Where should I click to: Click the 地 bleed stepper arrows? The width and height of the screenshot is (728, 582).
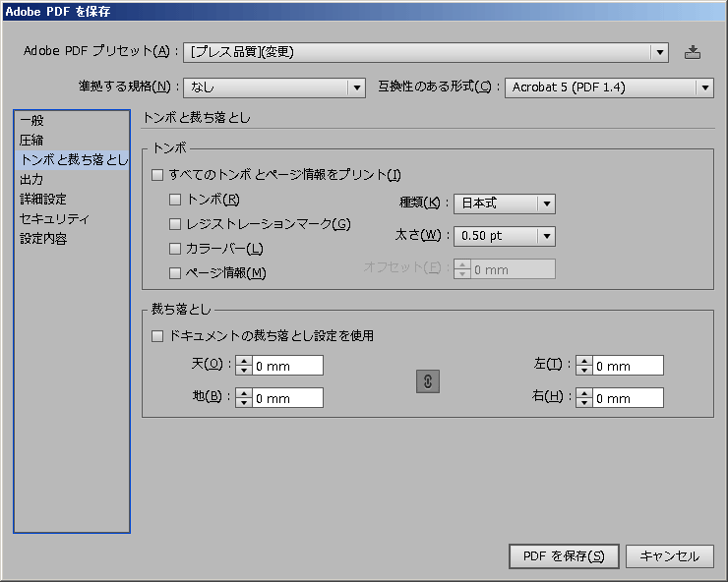243,398
